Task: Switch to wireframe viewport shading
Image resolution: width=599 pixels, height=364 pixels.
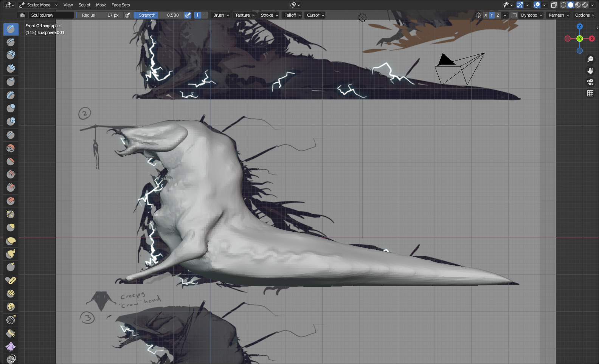Action: pyautogui.click(x=563, y=5)
